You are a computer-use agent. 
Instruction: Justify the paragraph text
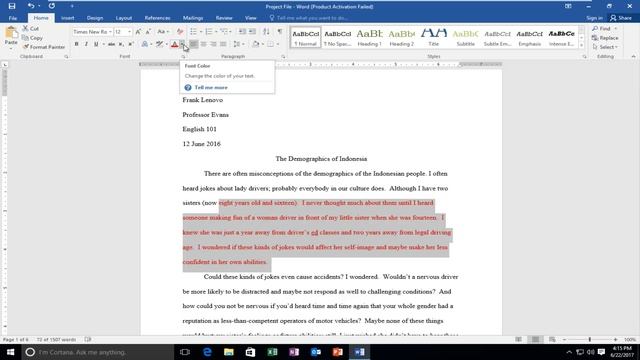pos(223,44)
